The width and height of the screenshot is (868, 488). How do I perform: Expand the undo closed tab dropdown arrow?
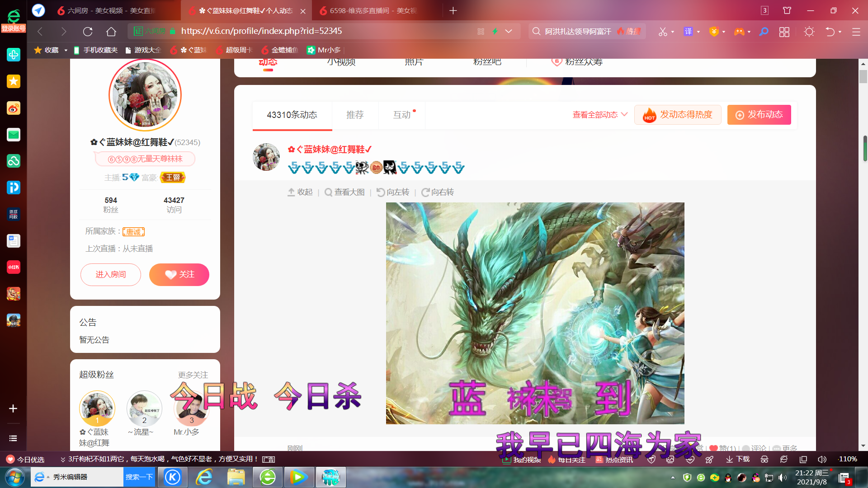tap(840, 32)
